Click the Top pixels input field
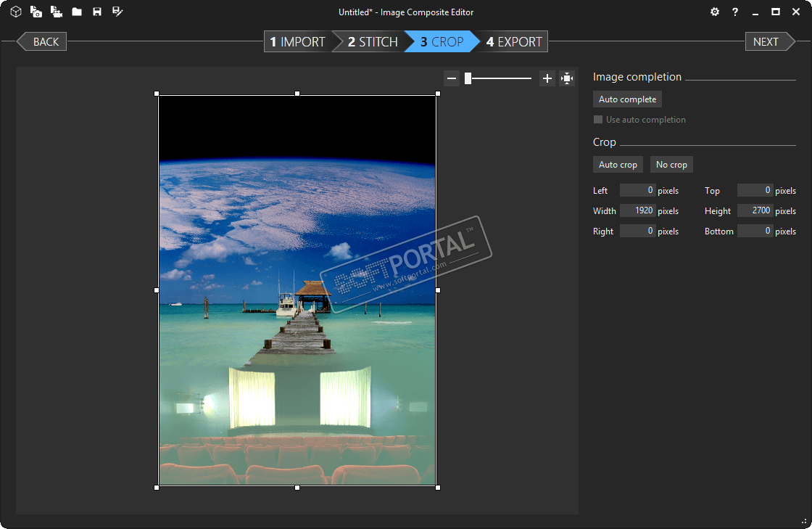Screen dimensions: 812x529 [755, 190]
